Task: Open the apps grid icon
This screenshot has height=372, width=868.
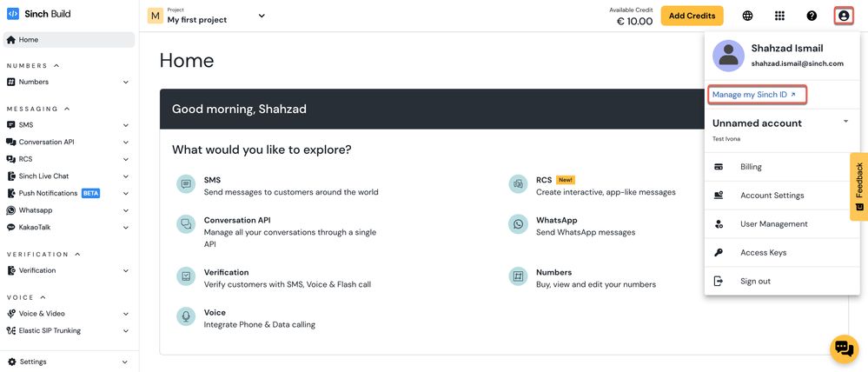Action: point(779,16)
